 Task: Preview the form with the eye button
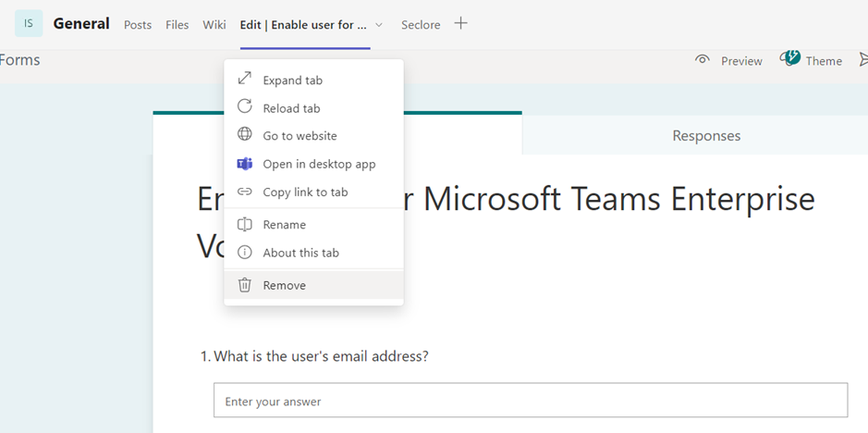(x=728, y=60)
